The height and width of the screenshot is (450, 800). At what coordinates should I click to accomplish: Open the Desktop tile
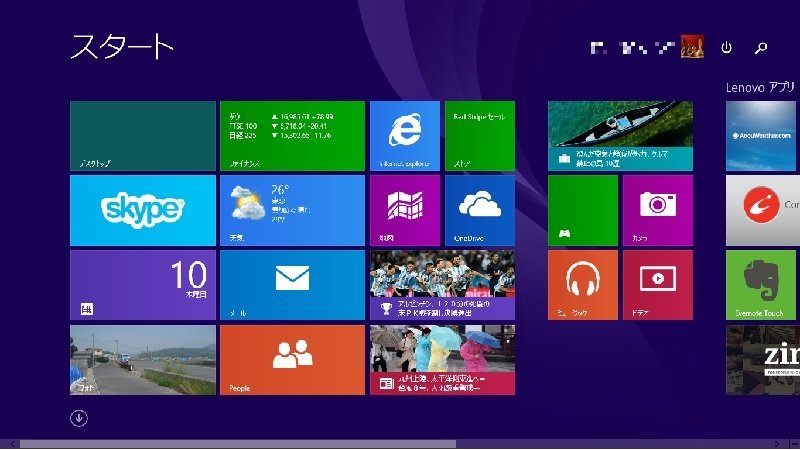pos(143,136)
